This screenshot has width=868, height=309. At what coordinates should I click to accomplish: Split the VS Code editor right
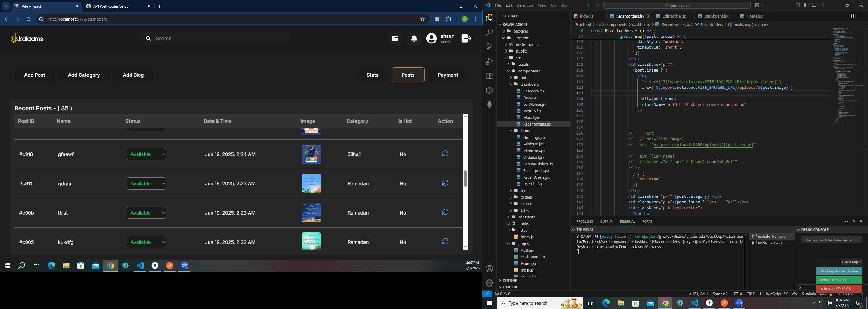(853, 16)
